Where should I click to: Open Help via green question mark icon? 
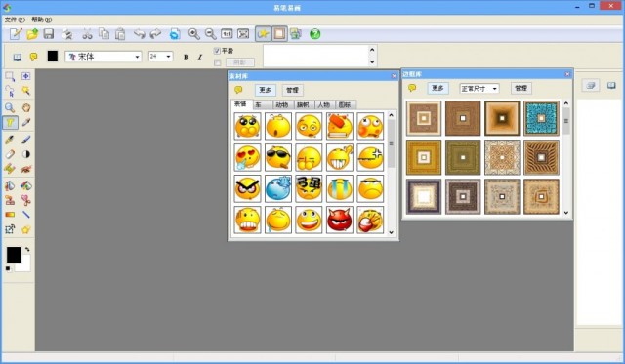314,34
